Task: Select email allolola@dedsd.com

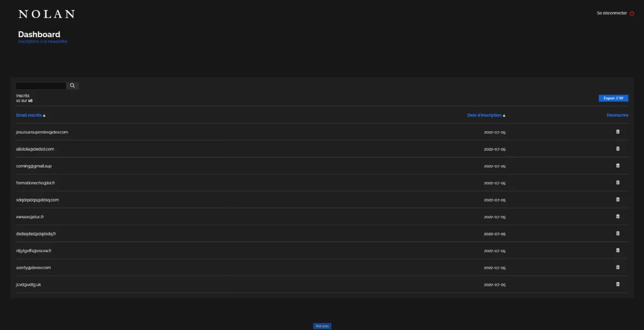Action: (35, 149)
